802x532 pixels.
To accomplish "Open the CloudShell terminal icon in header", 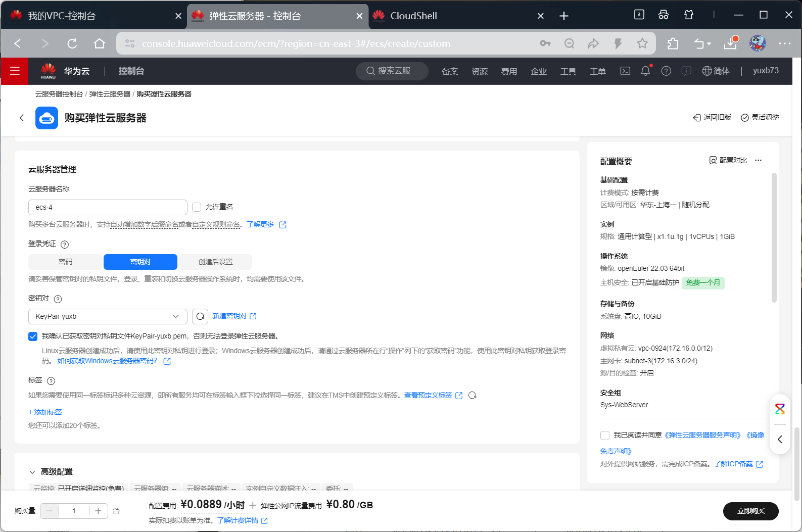I will [x=625, y=71].
